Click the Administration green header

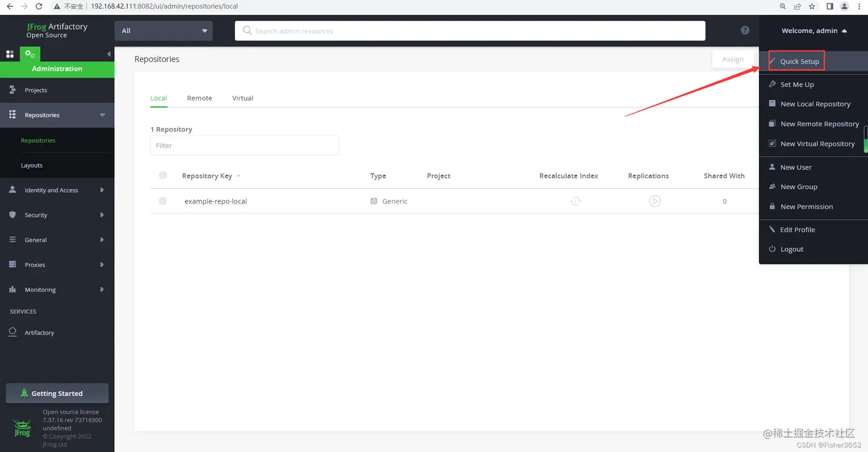(x=57, y=69)
